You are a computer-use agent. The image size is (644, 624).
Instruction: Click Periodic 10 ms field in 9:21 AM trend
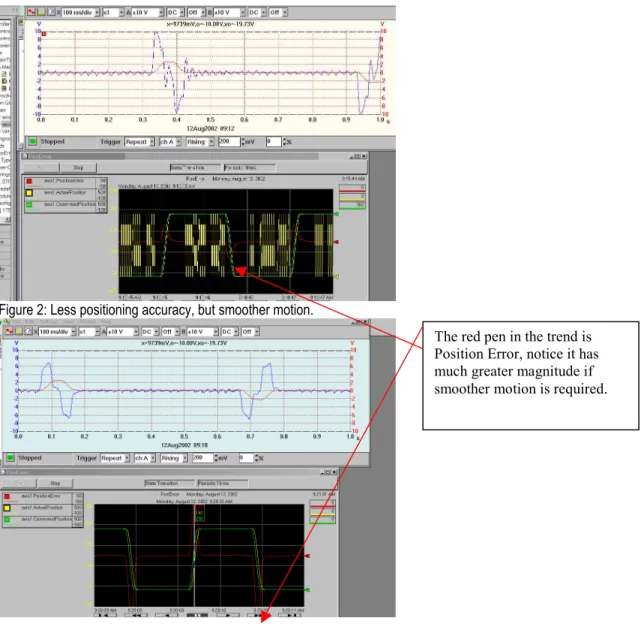pyautogui.click(x=223, y=483)
